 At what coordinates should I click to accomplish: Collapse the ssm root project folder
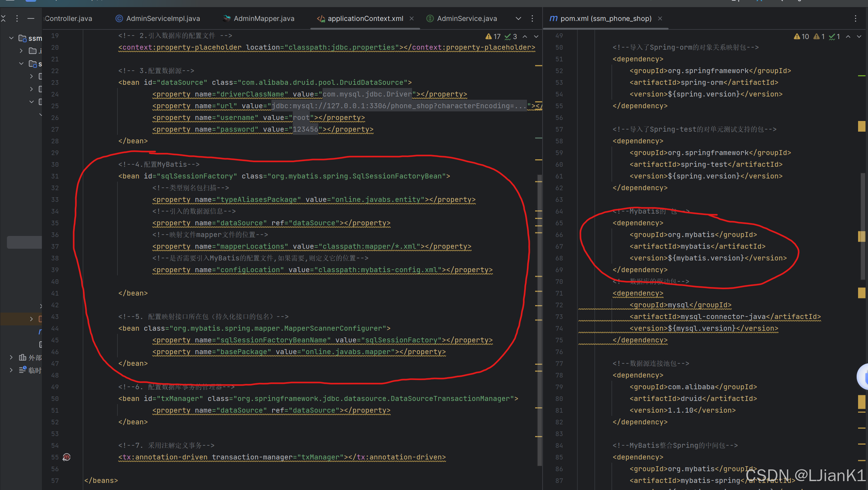click(11, 38)
